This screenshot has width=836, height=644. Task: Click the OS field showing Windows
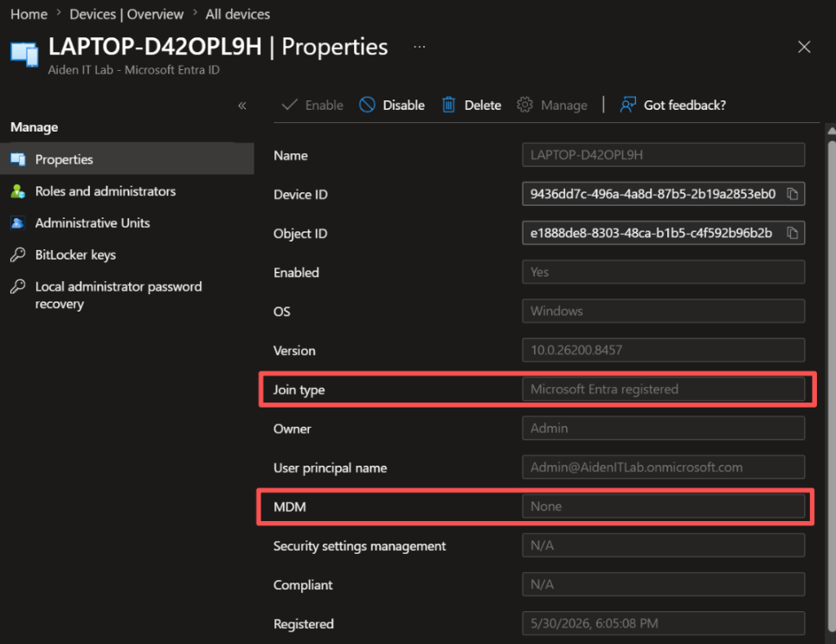click(x=663, y=311)
